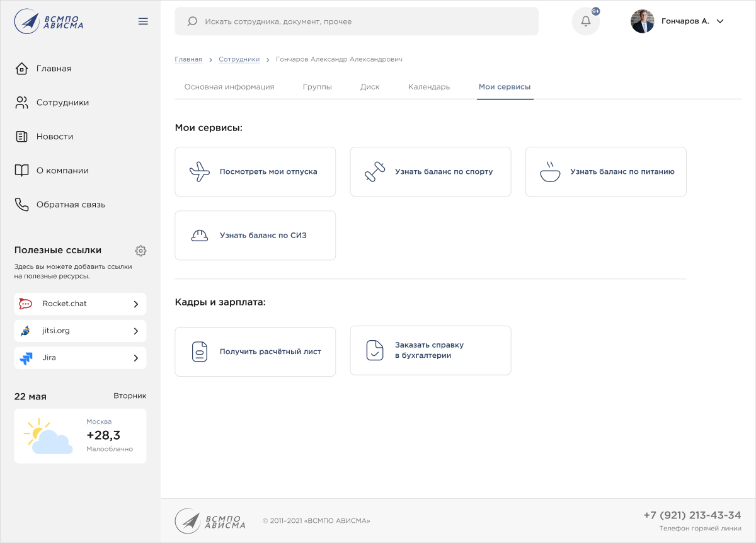Viewport: 756px width, 543px height.
Task: Open Jira link arrow
Action: [135, 358]
